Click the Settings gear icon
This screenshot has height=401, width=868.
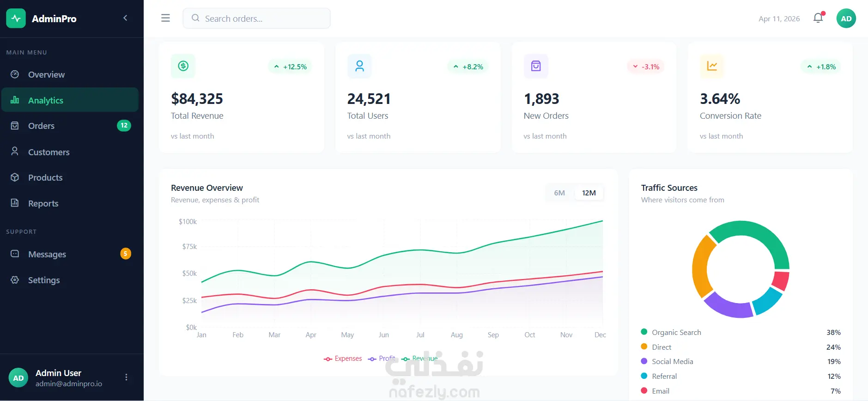click(15, 279)
